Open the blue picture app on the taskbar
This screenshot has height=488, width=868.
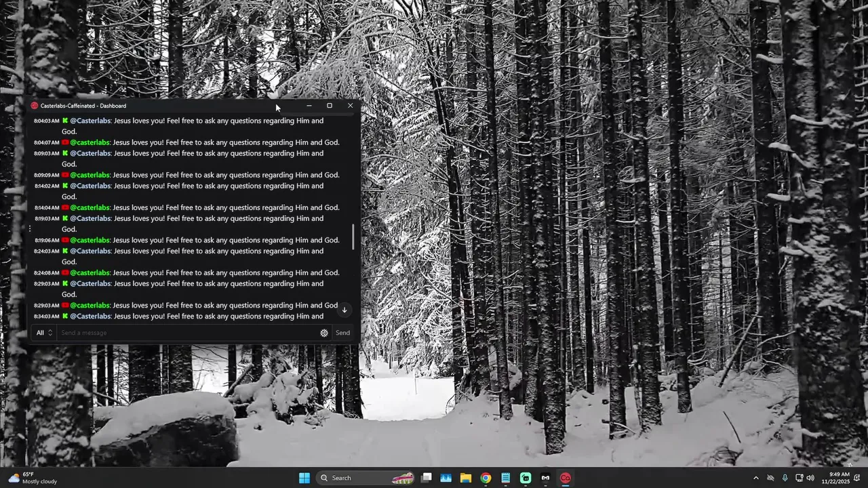[x=446, y=478]
